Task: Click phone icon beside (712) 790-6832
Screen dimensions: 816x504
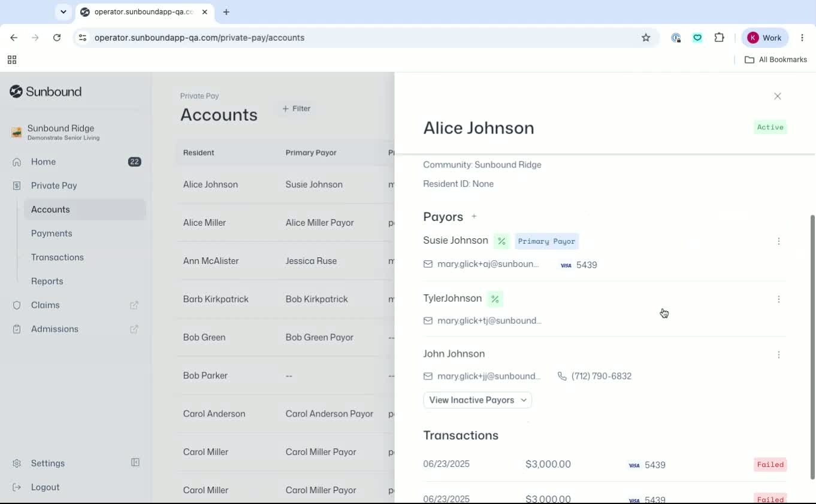Action: coord(562,377)
